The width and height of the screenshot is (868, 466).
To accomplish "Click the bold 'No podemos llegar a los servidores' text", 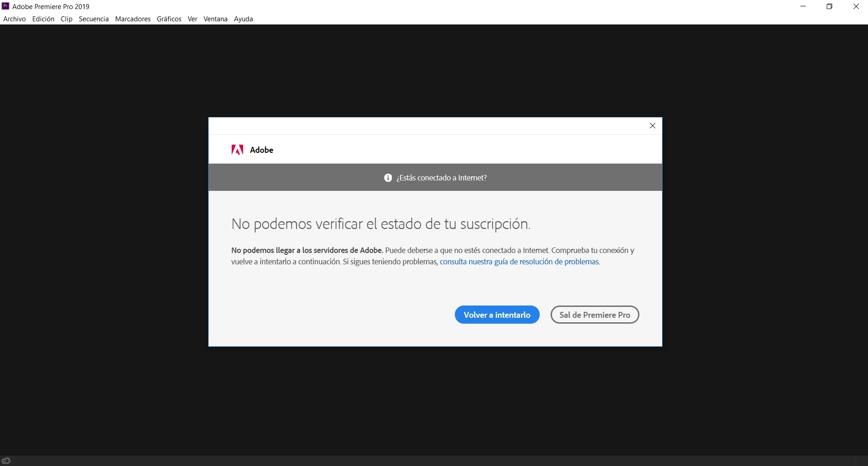I will coord(307,250).
